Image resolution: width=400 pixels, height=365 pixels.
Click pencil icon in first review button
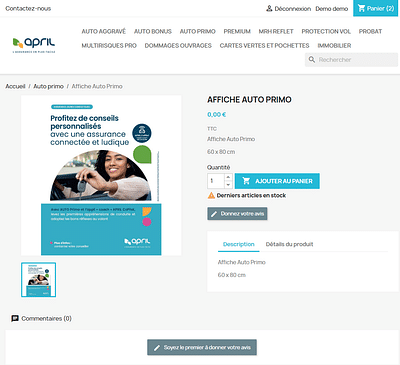(x=157, y=348)
